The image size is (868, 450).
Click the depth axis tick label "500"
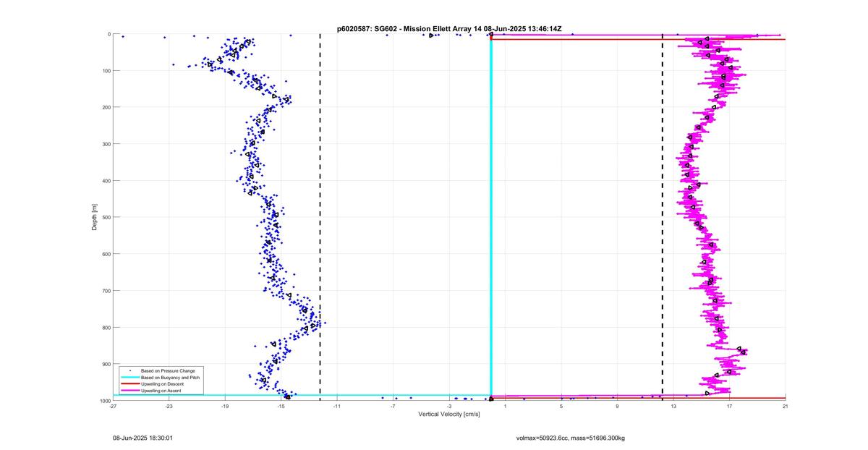click(x=106, y=217)
